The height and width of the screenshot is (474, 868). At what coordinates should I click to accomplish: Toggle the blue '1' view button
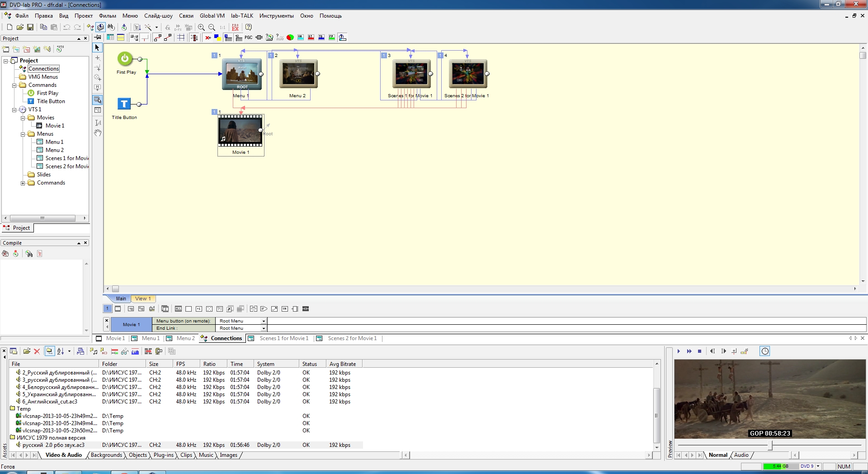(x=108, y=309)
